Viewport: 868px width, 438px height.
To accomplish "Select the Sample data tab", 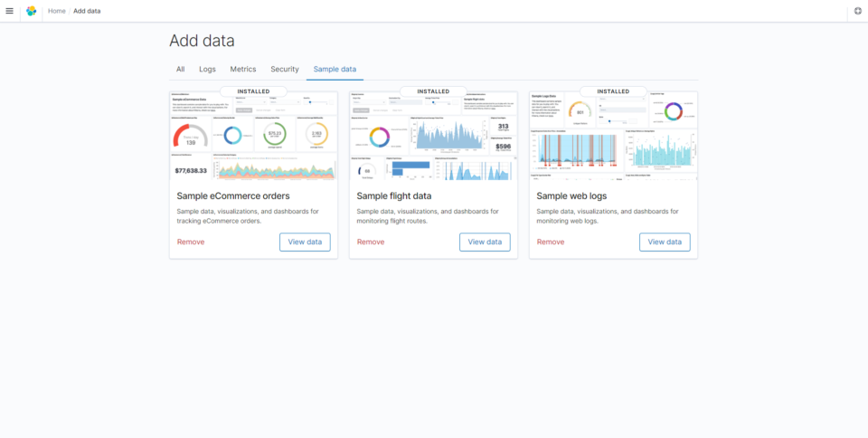I will (x=335, y=69).
